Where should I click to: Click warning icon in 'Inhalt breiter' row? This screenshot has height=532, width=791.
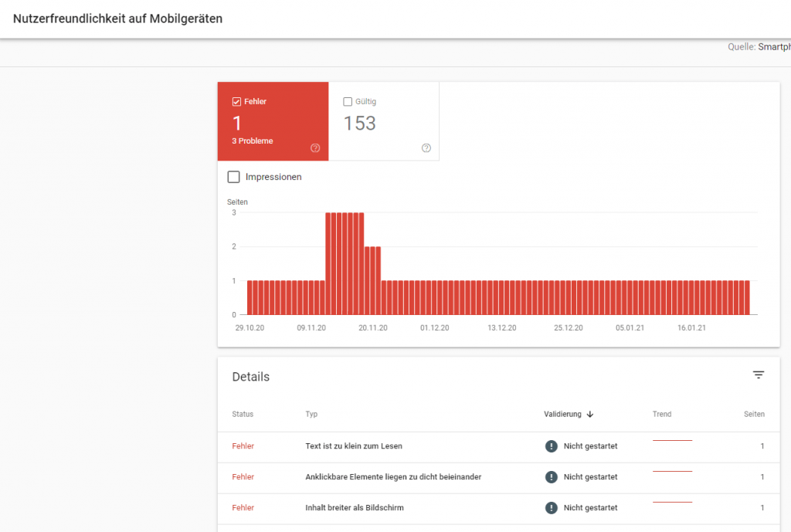click(x=552, y=507)
